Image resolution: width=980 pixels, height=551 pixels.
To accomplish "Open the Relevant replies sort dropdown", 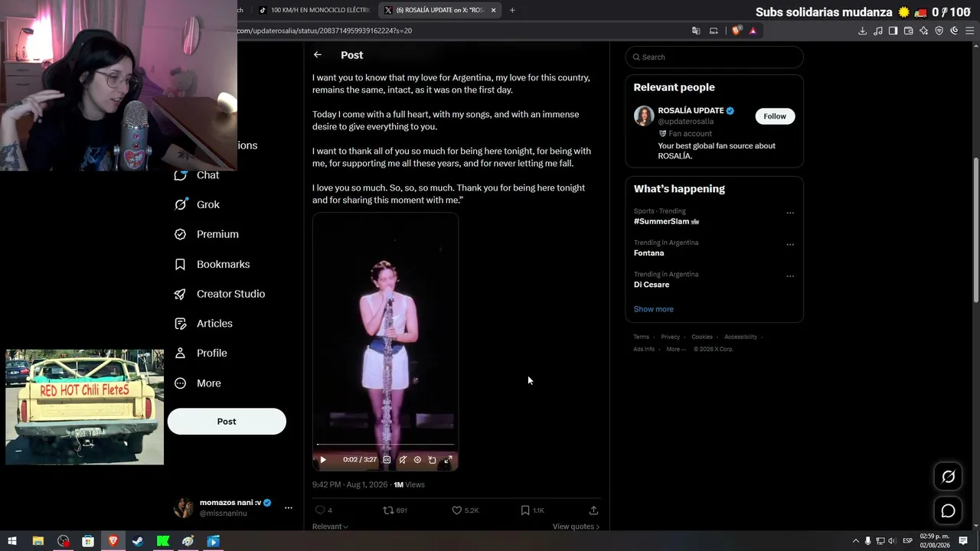I will coord(330,527).
